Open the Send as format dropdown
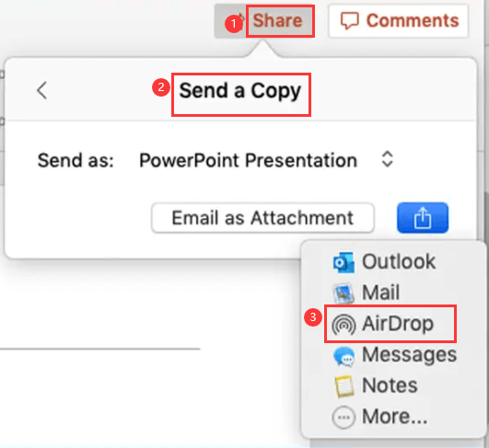This screenshot has width=489, height=448. pyautogui.click(x=266, y=160)
